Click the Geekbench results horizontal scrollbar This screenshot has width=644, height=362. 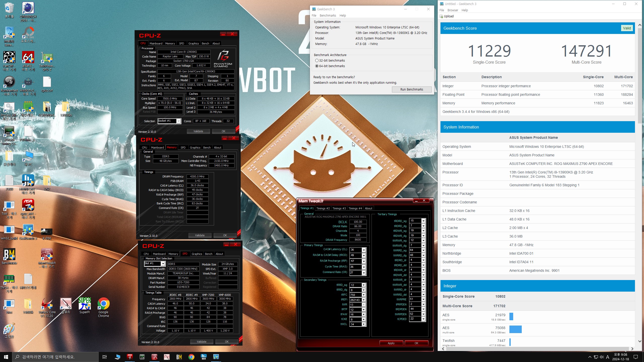pos(537,349)
